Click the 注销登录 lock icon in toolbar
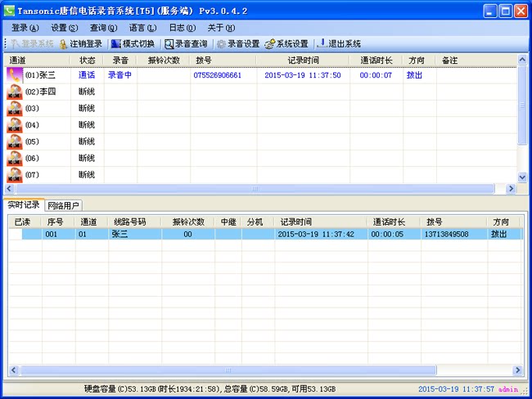This screenshot has height=399, width=532. click(63, 44)
